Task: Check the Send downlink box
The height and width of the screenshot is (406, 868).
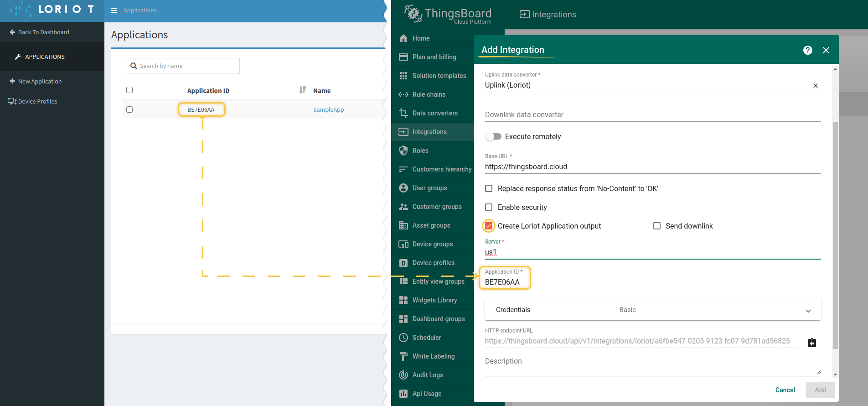Action: 657,226
